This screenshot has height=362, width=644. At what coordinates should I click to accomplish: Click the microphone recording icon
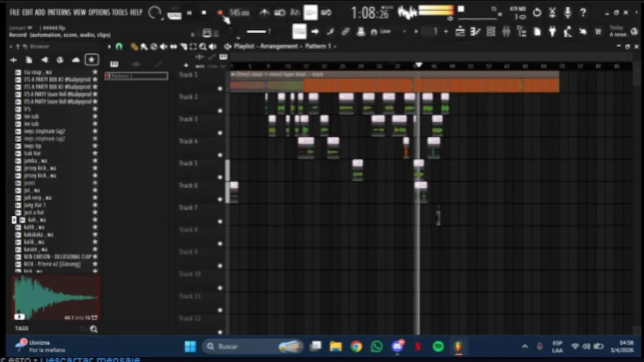(568, 13)
